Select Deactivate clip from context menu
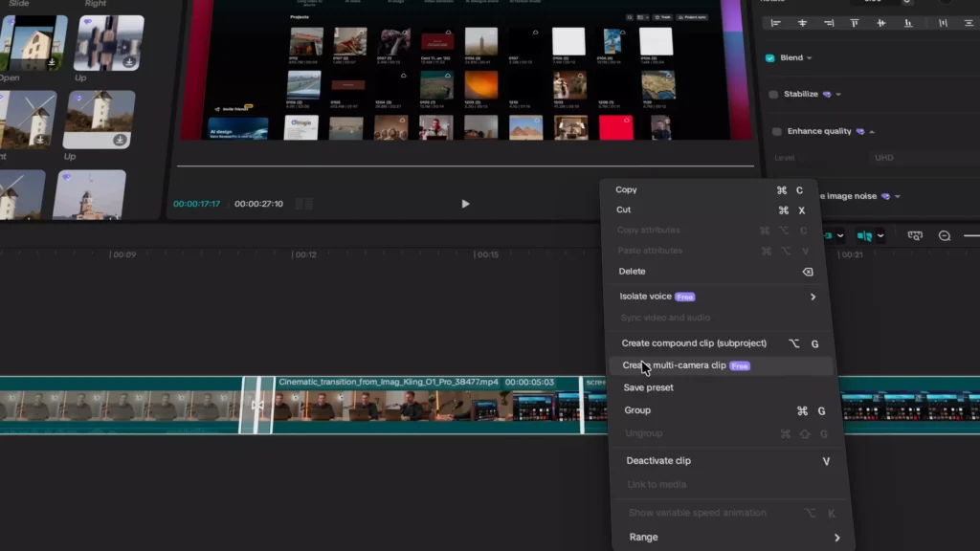 [x=658, y=461]
